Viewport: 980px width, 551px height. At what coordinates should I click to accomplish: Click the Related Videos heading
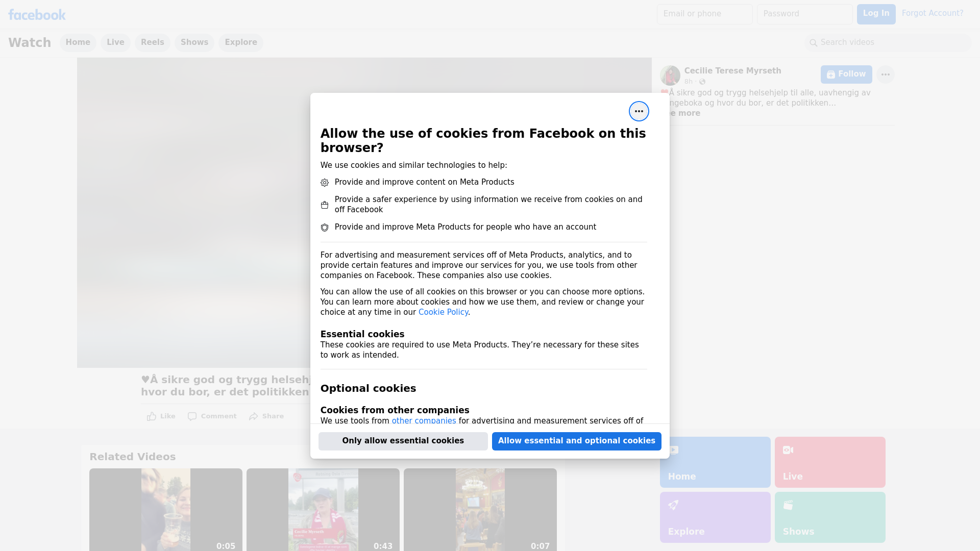pyautogui.click(x=132, y=457)
